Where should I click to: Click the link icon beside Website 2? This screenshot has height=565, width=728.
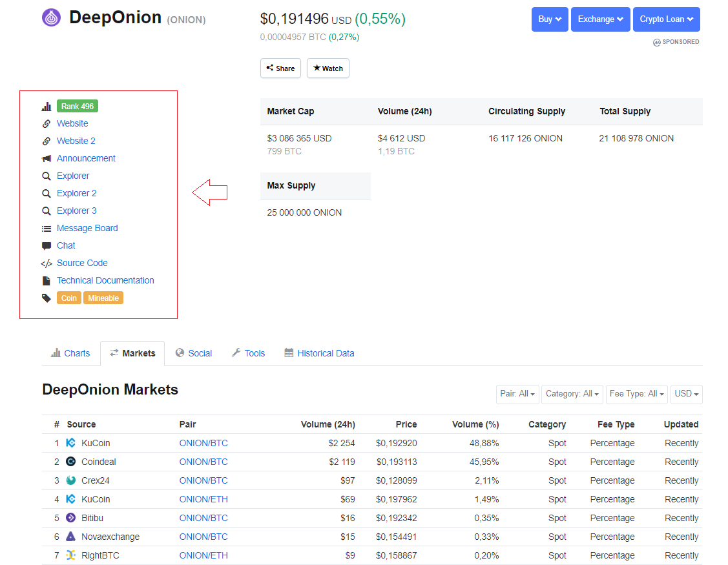pyautogui.click(x=47, y=141)
